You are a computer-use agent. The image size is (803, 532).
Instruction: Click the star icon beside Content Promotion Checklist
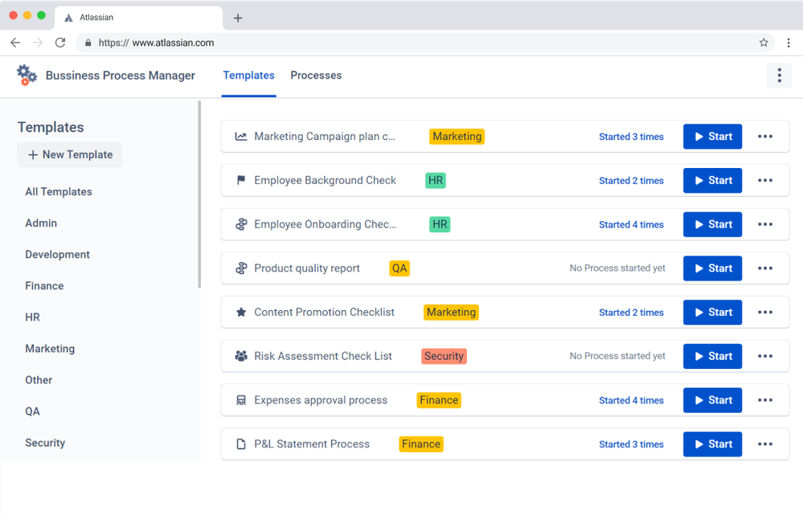coord(240,313)
